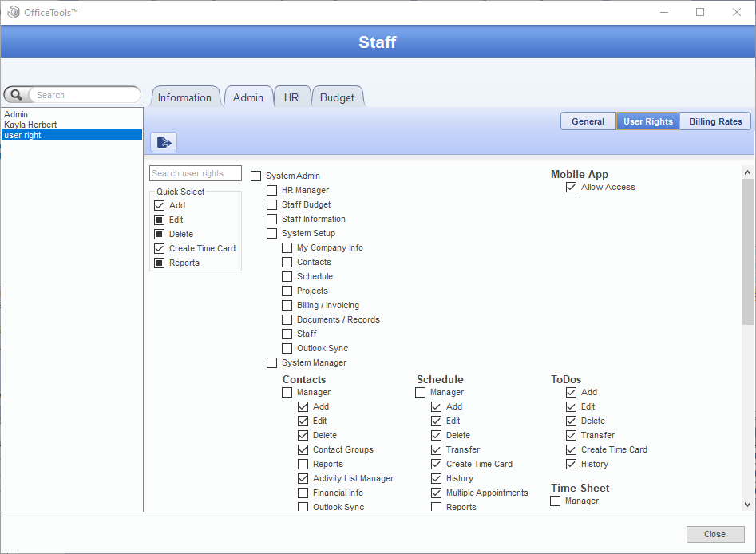The width and height of the screenshot is (756, 554).
Task: Uncheck ToDos Transfer checkbox
Action: [x=572, y=435]
